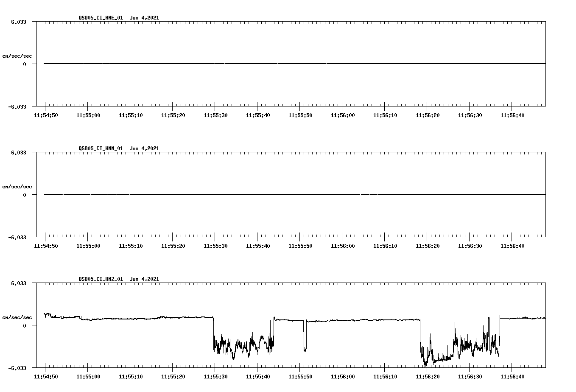Click -6.033 lower limit on HNE axis
Image resolution: width=576 pixels, height=392 pixels.
pyautogui.click(x=17, y=107)
